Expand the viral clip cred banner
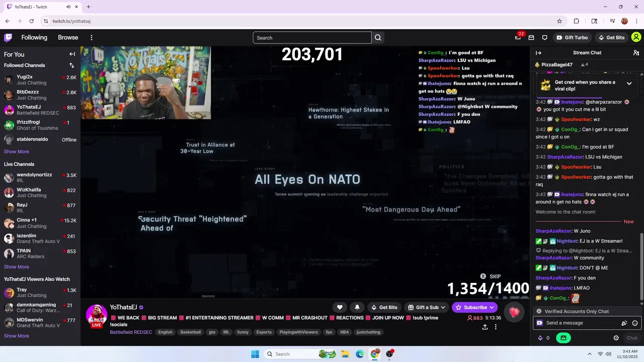Image resolution: width=644 pixels, height=362 pixels. [x=629, y=83]
